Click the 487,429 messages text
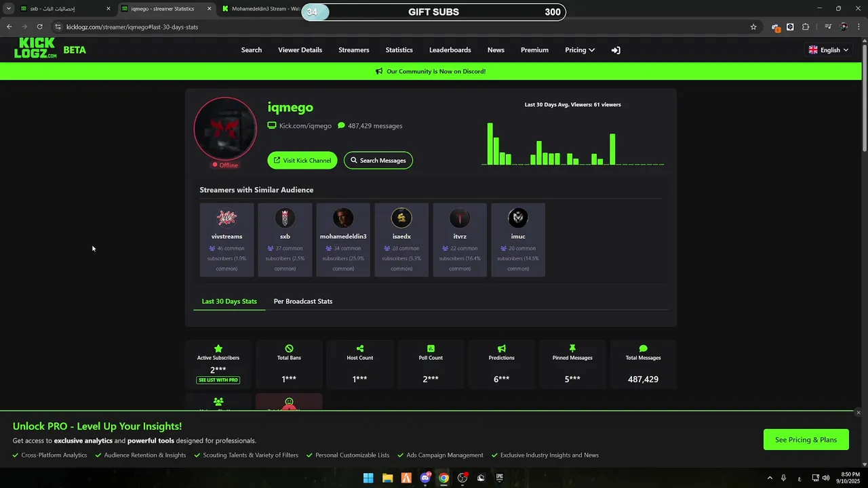This screenshot has width=868, height=488. (x=375, y=126)
